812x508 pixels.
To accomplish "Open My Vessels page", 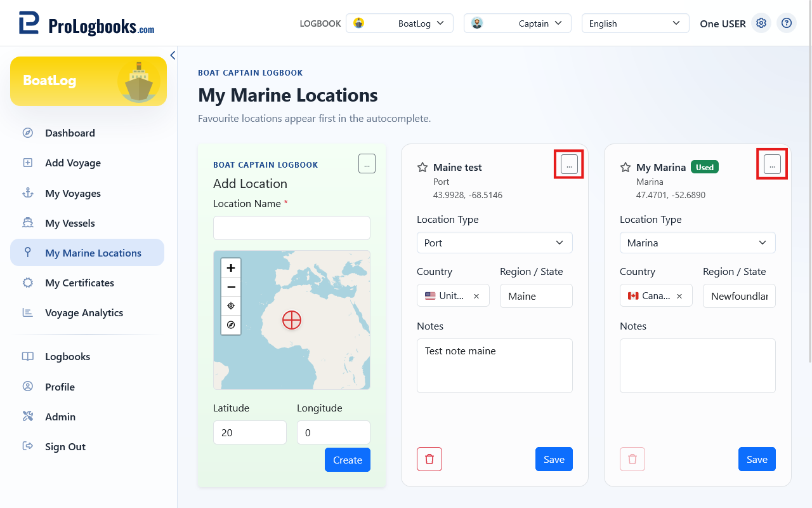I will [x=87, y=223].
